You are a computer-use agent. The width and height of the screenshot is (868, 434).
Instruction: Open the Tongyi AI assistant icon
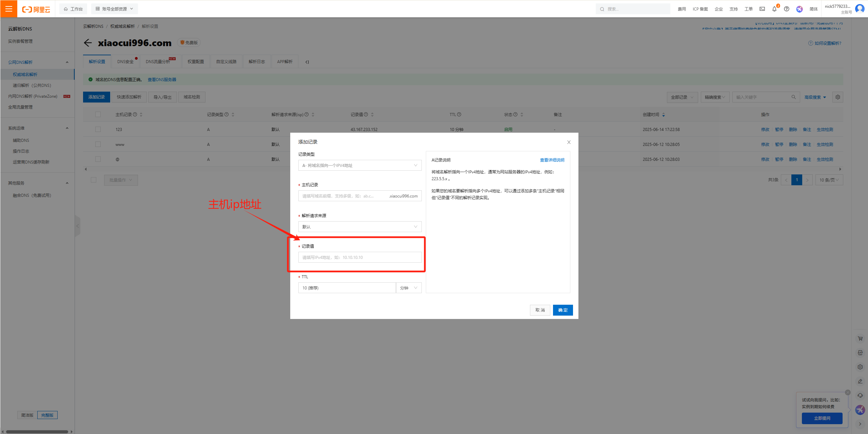pyautogui.click(x=799, y=9)
